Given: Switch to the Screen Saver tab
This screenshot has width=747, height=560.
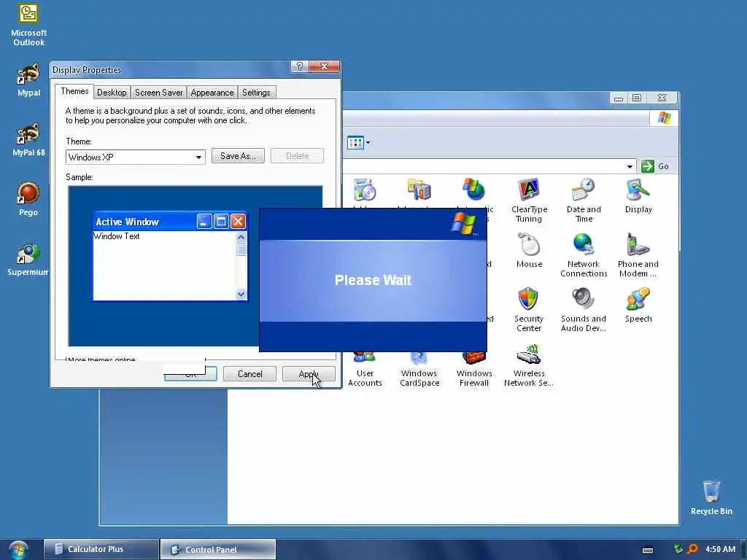Looking at the screenshot, I should coord(158,93).
